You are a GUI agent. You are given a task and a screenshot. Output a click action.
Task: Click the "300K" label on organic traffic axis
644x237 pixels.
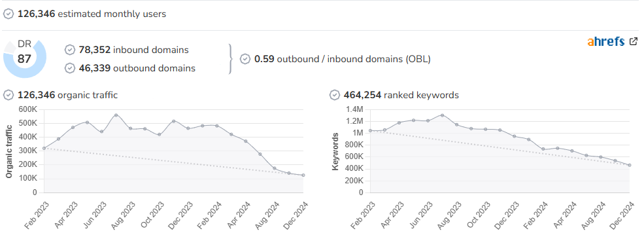coord(28,151)
